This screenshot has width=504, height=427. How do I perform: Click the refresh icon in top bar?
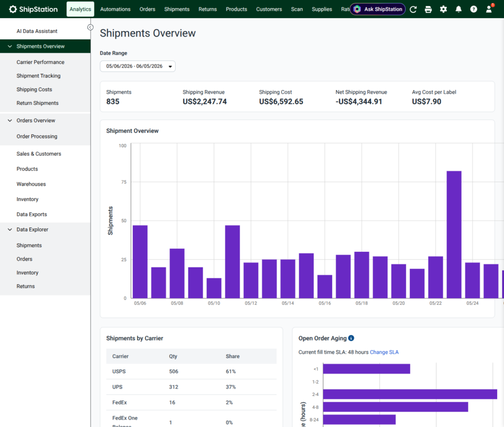[413, 9]
